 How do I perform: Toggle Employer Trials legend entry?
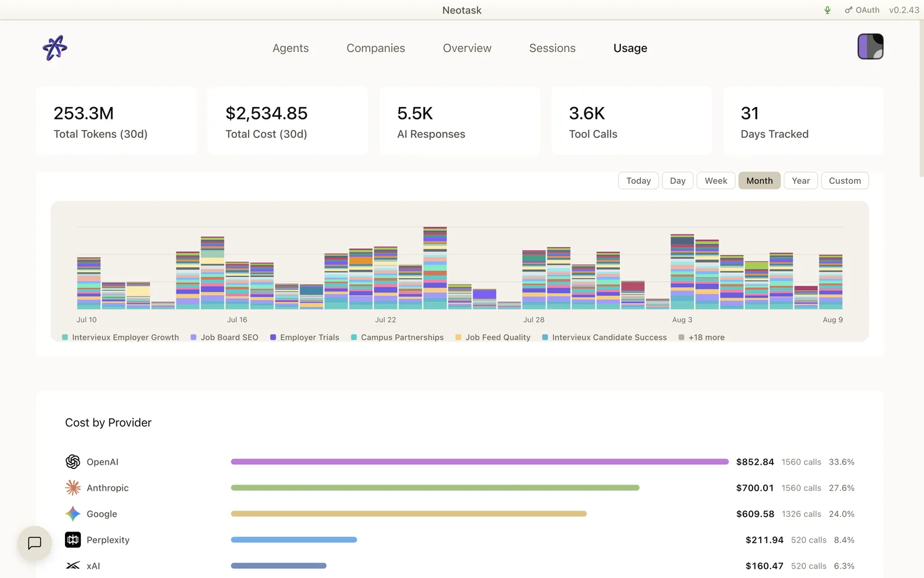coord(304,337)
